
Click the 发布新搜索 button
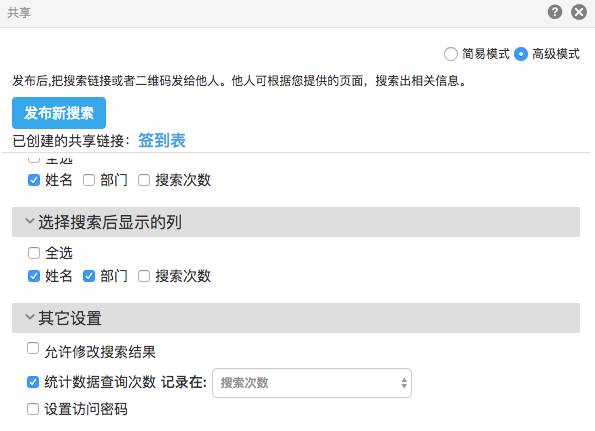pos(59,113)
